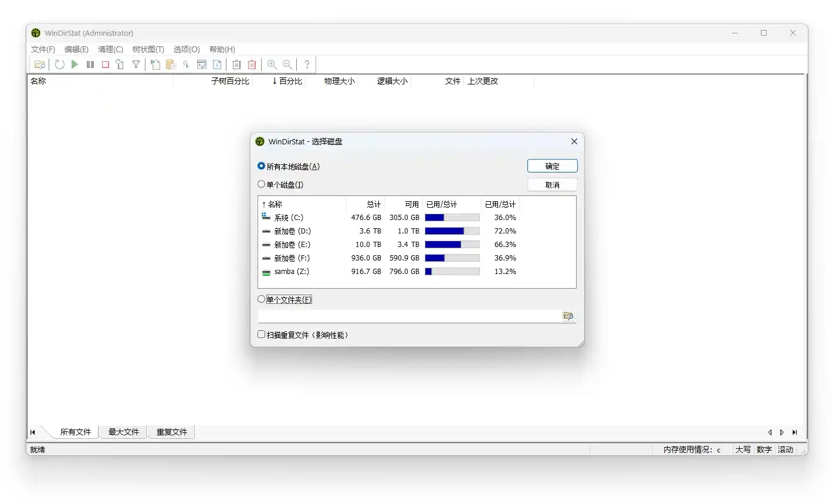Click the funnel filter toolbar icon

click(136, 65)
